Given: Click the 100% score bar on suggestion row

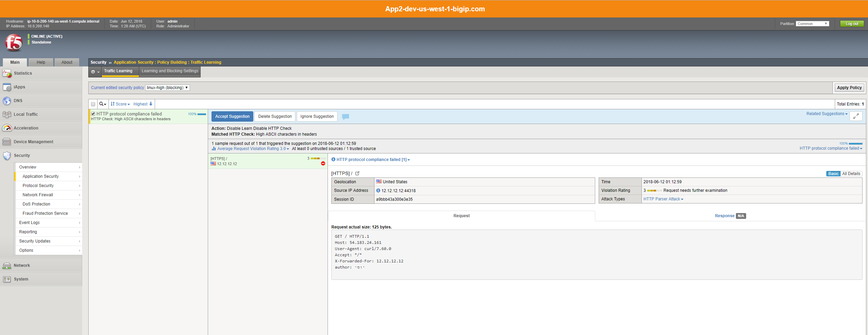Looking at the screenshot, I should click(x=202, y=114).
